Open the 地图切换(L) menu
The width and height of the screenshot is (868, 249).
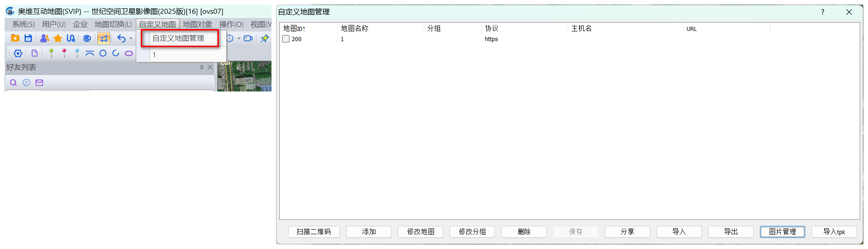(113, 24)
